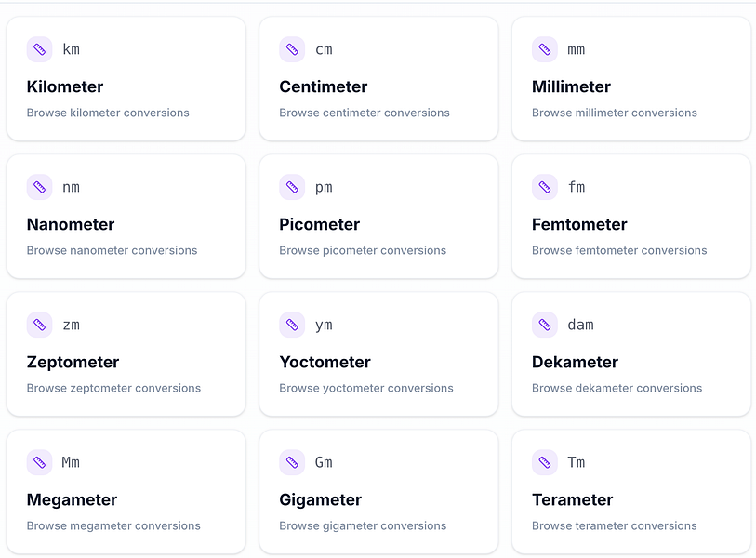This screenshot has width=756, height=558.
Task: Click the tag icon on the Centimeter card
Action: (x=292, y=49)
